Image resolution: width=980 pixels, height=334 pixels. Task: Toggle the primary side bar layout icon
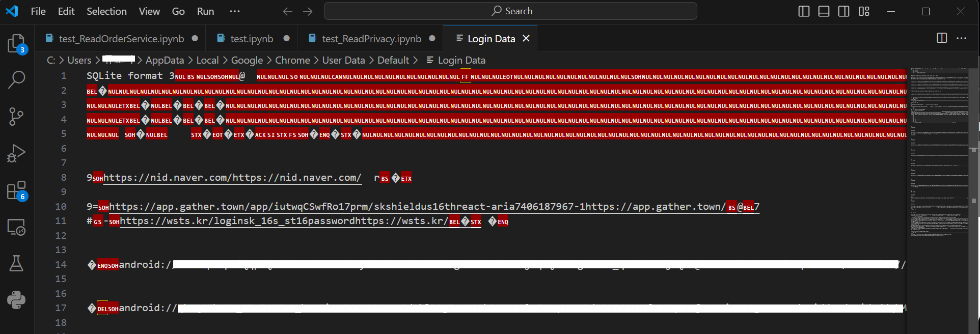804,11
